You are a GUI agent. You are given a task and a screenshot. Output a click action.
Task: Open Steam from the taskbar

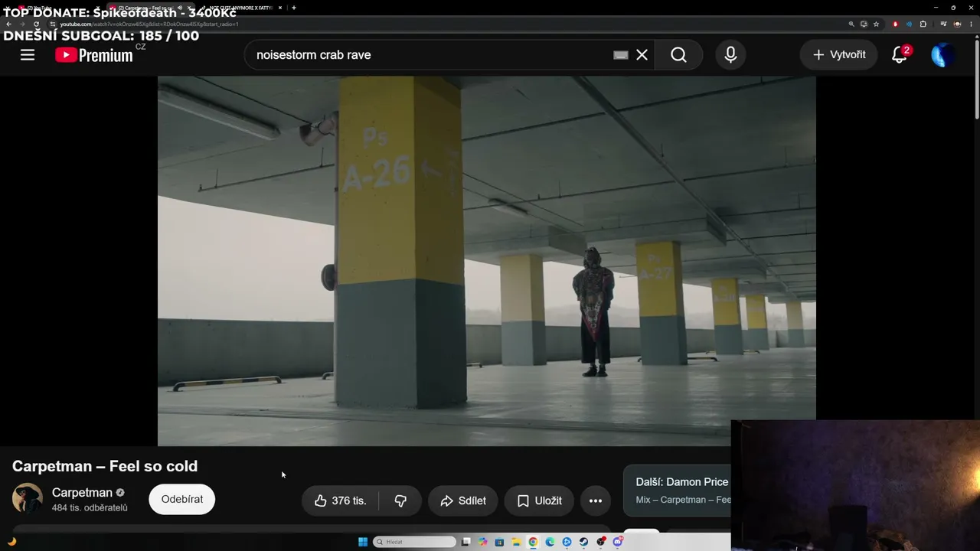pyautogui.click(x=583, y=542)
